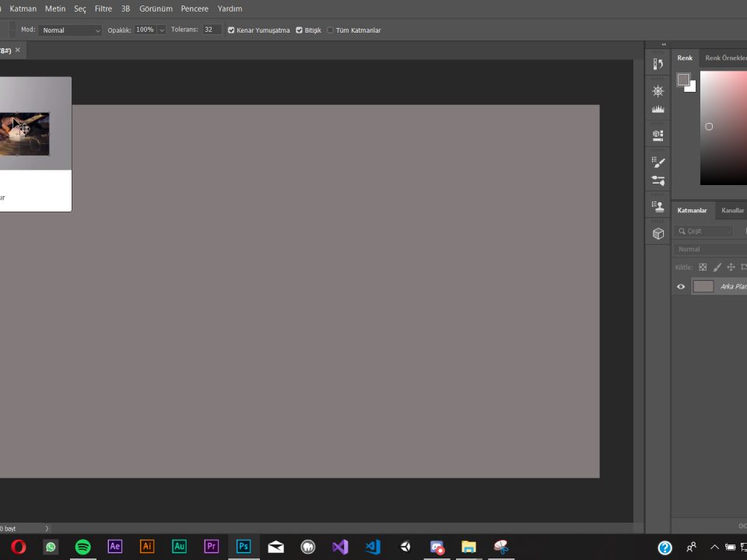Open the Filtre menu
Screen dimensions: 747x560
click(x=103, y=9)
